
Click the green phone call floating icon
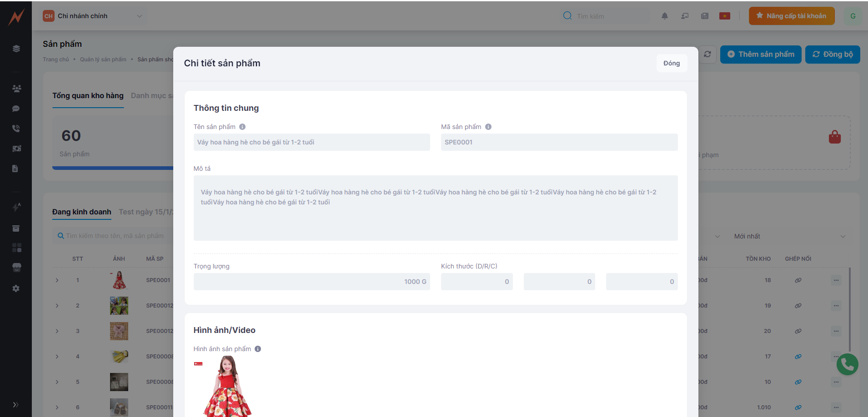click(x=847, y=364)
